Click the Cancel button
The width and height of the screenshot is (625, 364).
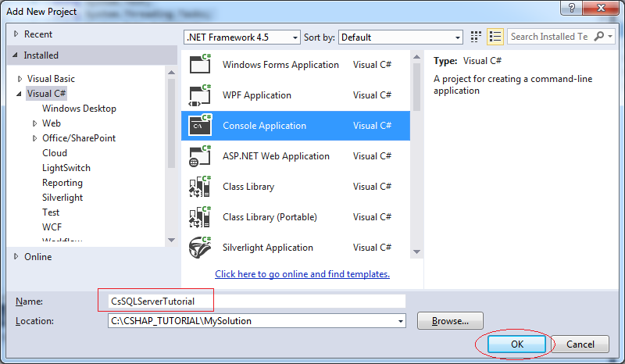(x=580, y=344)
